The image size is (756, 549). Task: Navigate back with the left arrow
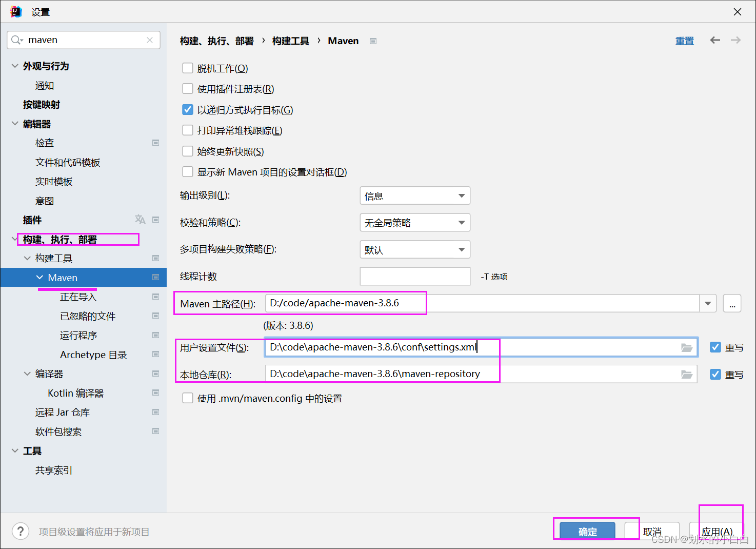[715, 40]
